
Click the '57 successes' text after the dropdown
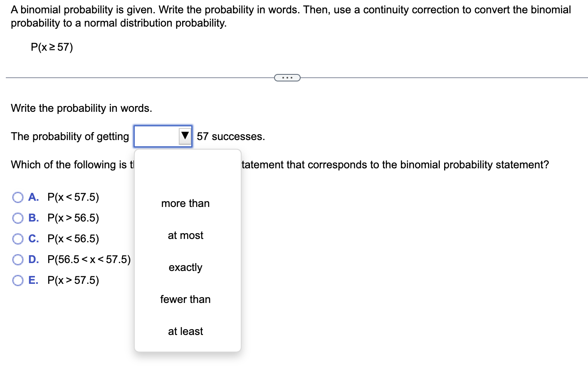point(231,136)
